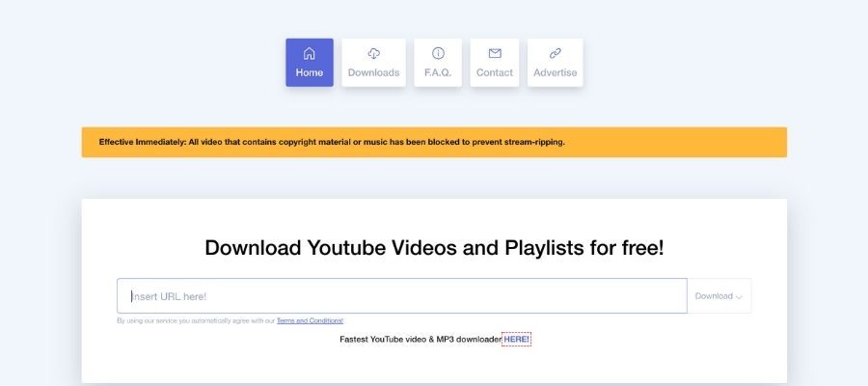Open the Downloads tab label
Viewport: 868px width, 386px height.
373,72
